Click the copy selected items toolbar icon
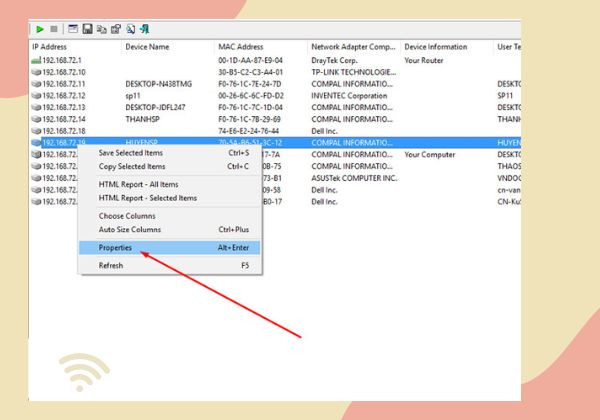The width and height of the screenshot is (600, 420). 101,29
